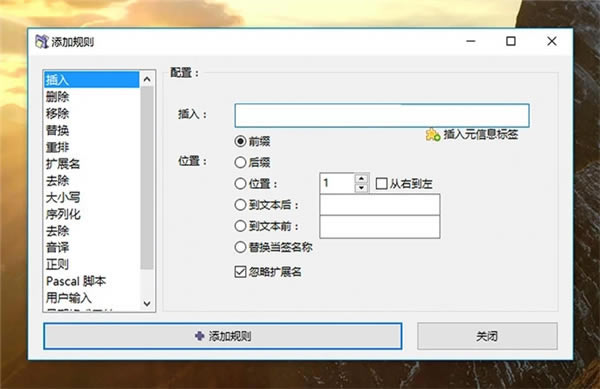Select the 用户输入 rule in the list
Screen dimensions: 600x389
[91, 298]
